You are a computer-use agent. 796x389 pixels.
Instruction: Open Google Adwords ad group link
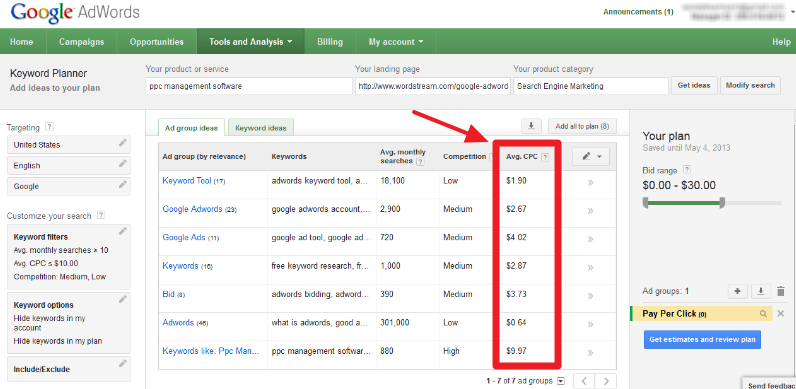[x=192, y=209]
